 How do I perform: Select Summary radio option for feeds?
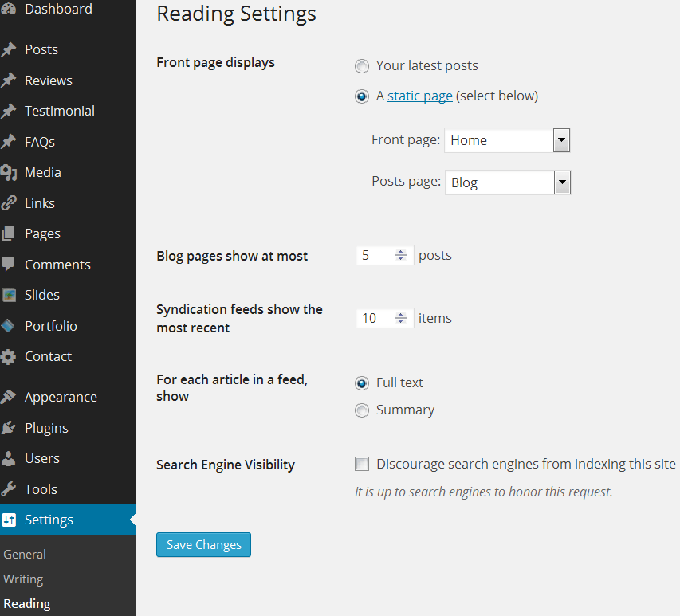362,410
